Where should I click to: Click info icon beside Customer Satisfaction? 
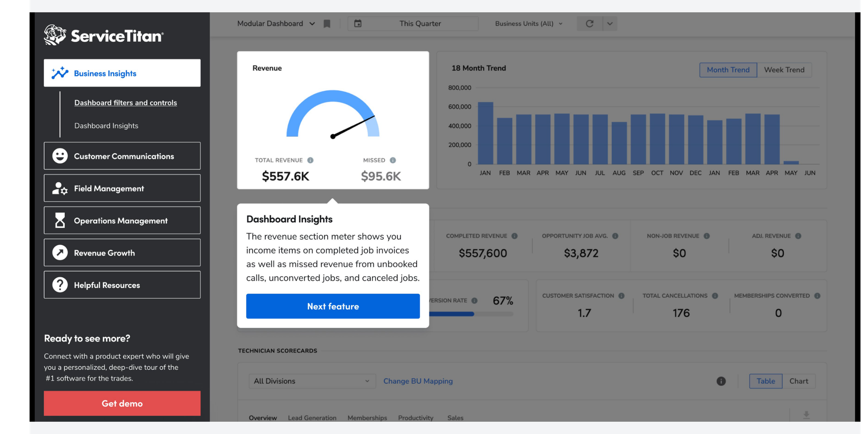[621, 296]
